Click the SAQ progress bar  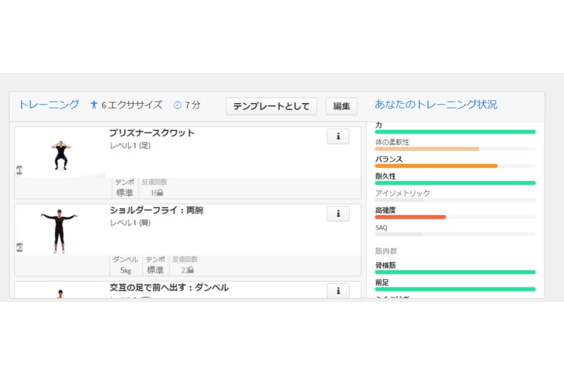pyautogui.click(x=455, y=234)
